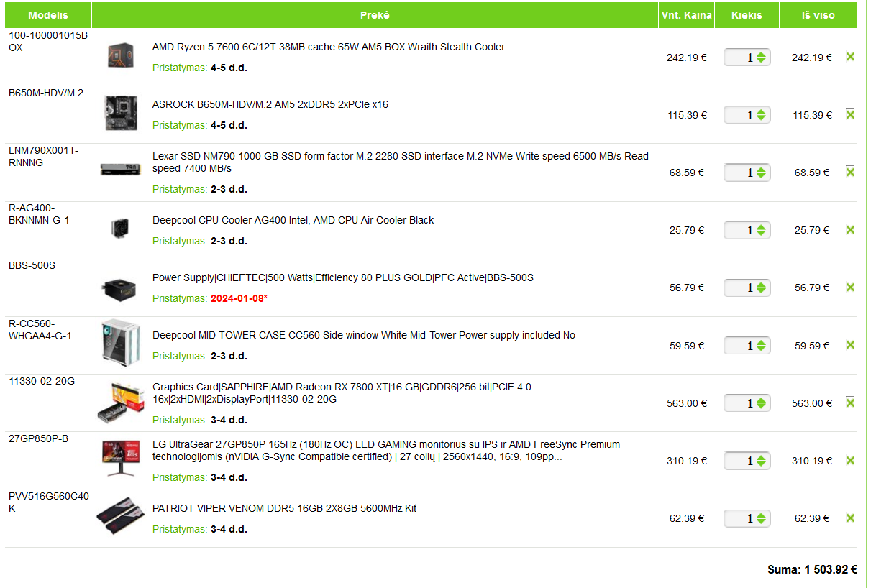Remove the LG UltraGear 27GP850P monitor
This screenshot has width=876, height=588.
(x=850, y=460)
